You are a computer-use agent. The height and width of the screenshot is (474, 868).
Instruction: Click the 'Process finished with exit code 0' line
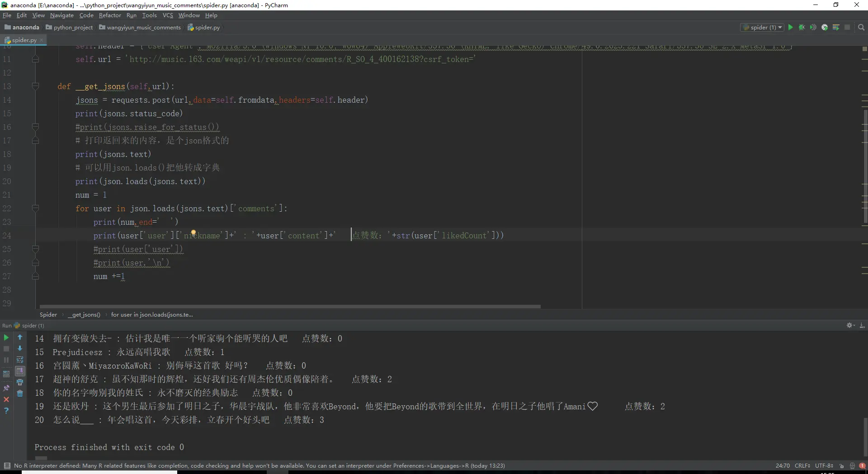(x=109, y=447)
